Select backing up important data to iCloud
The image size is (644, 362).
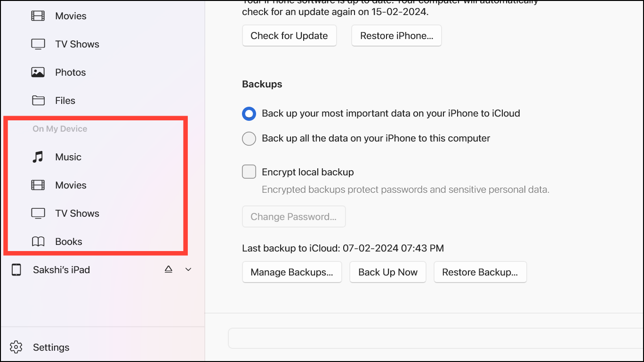pos(249,113)
